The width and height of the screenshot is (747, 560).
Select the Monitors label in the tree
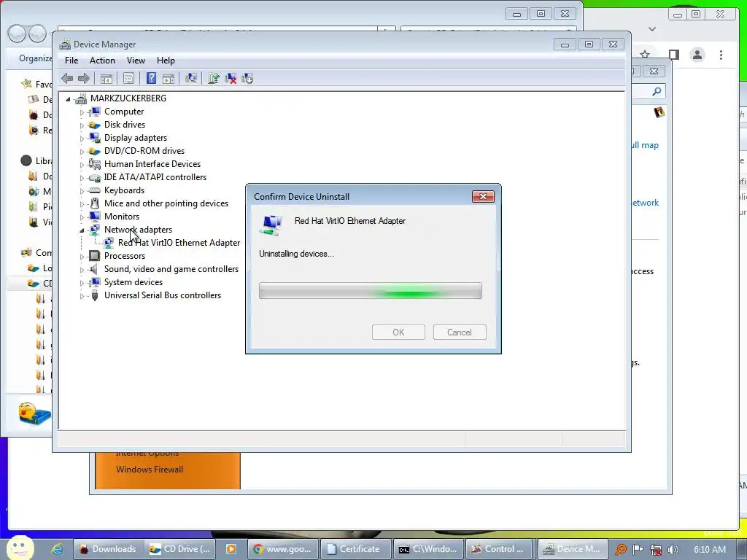(x=122, y=216)
